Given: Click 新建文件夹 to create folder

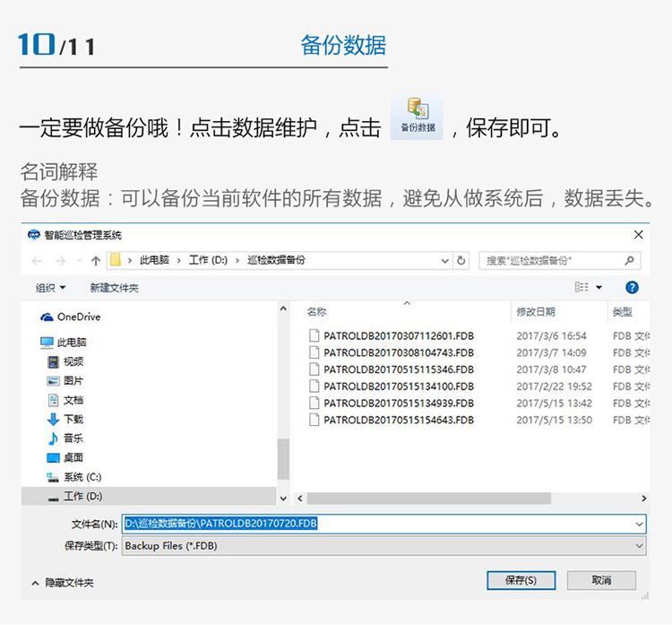Looking at the screenshot, I should 114,288.
